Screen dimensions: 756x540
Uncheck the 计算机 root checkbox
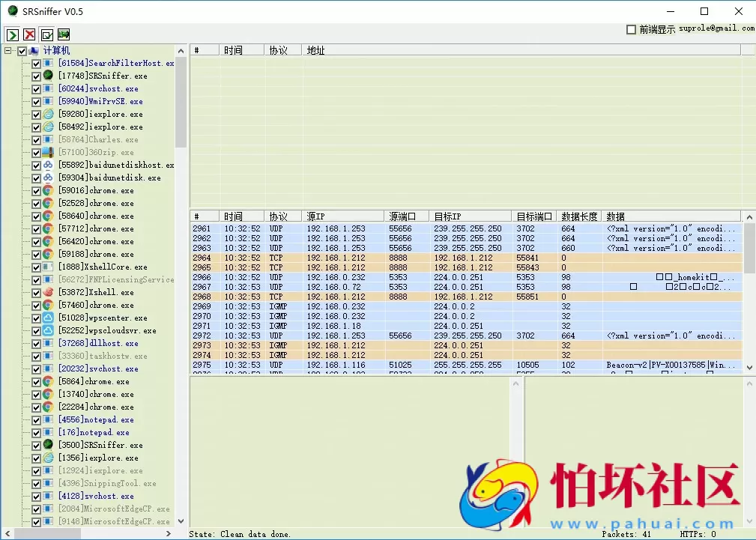coord(22,51)
